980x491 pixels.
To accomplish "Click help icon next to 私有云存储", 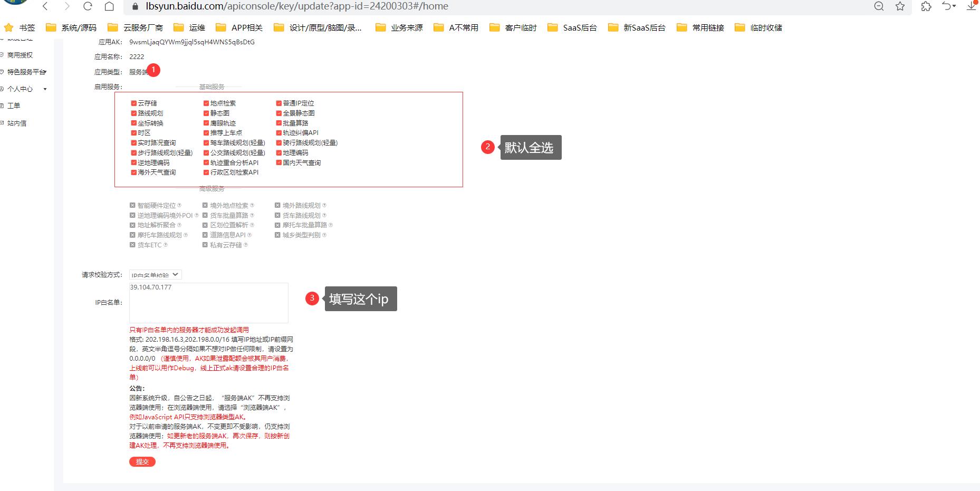I will coord(246,245).
